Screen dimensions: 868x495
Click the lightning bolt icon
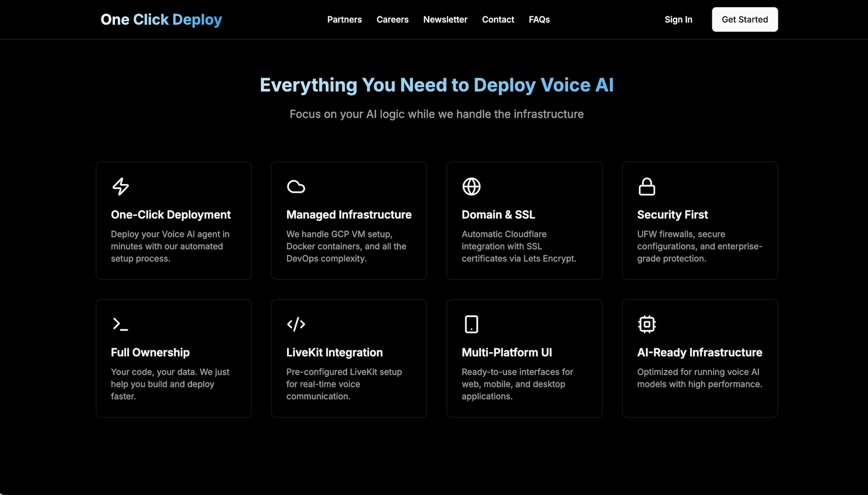click(x=121, y=186)
